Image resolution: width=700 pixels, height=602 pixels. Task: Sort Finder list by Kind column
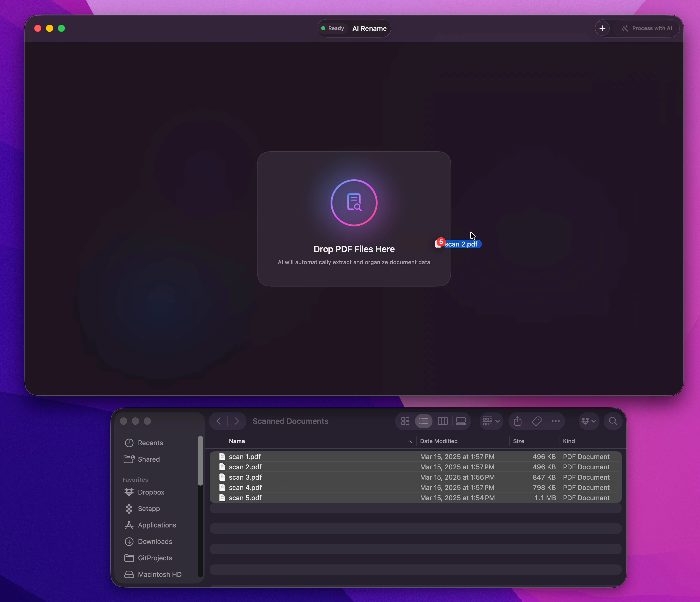pyautogui.click(x=569, y=441)
